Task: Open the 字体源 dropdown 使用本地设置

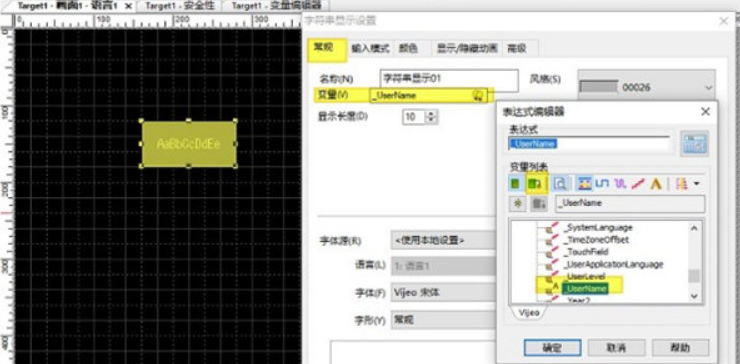Action: pyautogui.click(x=444, y=240)
